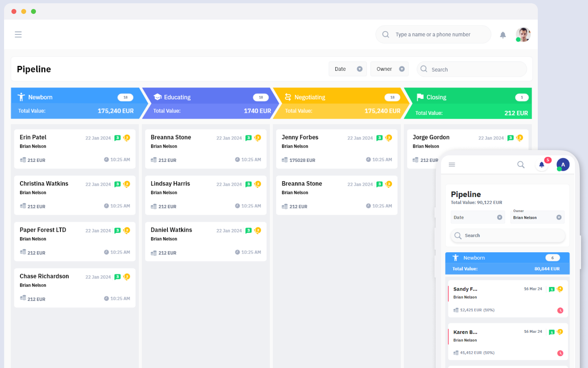The width and height of the screenshot is (588, 368).
Task: Click the red clock icon on Karen B... card
Action: 560,353
